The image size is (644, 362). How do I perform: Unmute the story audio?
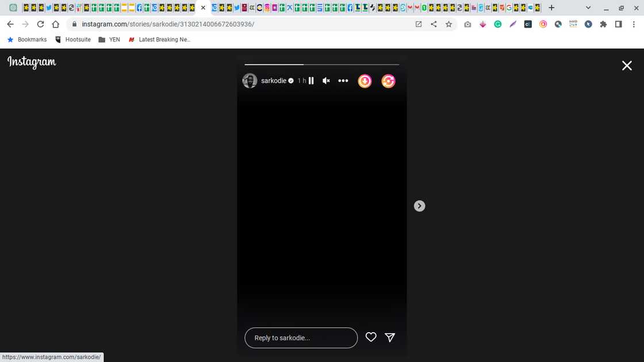(x=326, y=81)
